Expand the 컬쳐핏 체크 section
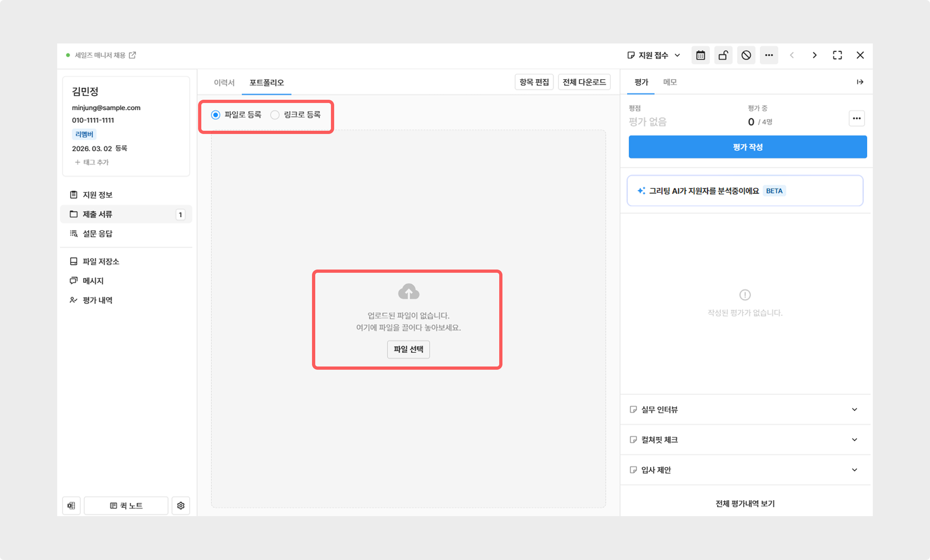930x560 pixels. (746, 440)
